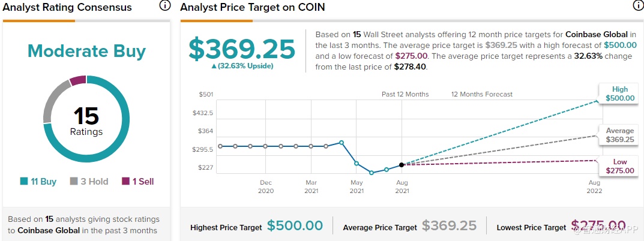Click the gray Hold legend square
This screenshot has width=644, height=241.
click(x=74, y=181)
